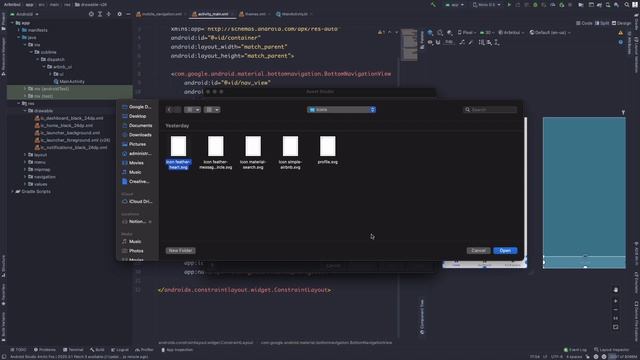640x360 pixels.
Task: Open Desktop in the dialog sidebar
Action: pos(134,116)
